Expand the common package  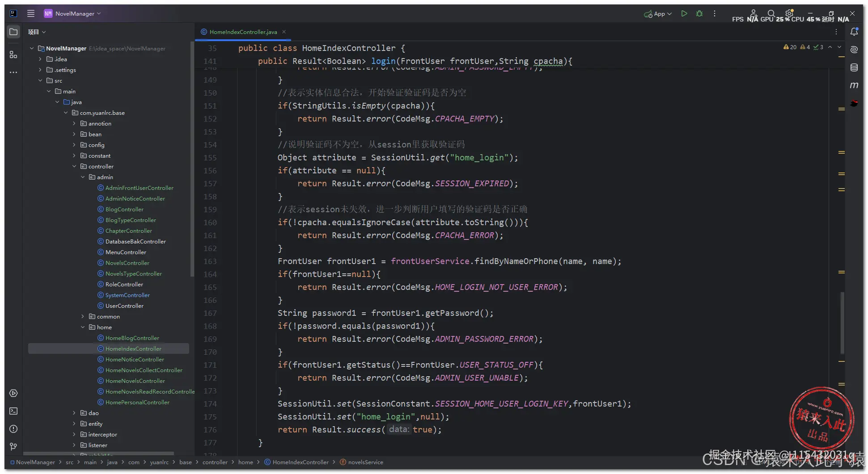tap(83, 316)
